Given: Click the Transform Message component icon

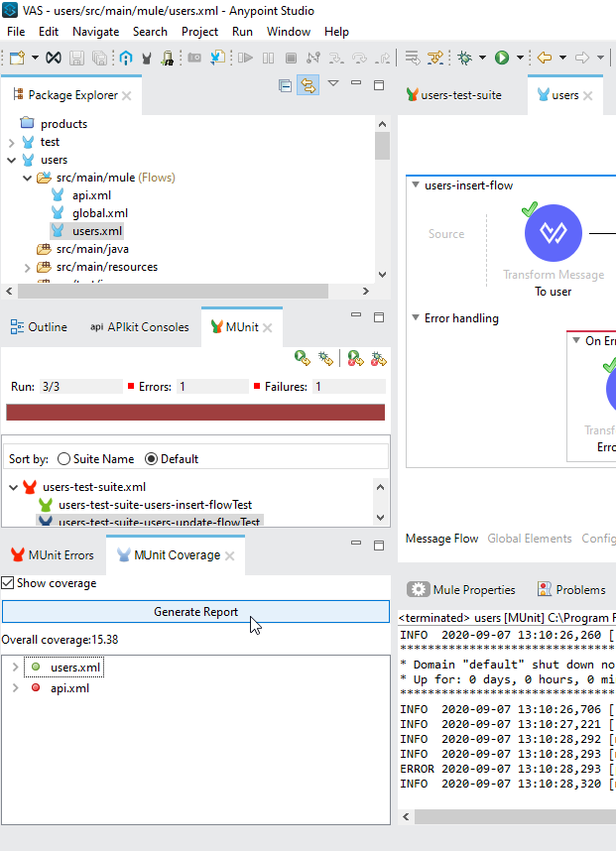Looking at the screenshot, I should [x=554, y=233].
